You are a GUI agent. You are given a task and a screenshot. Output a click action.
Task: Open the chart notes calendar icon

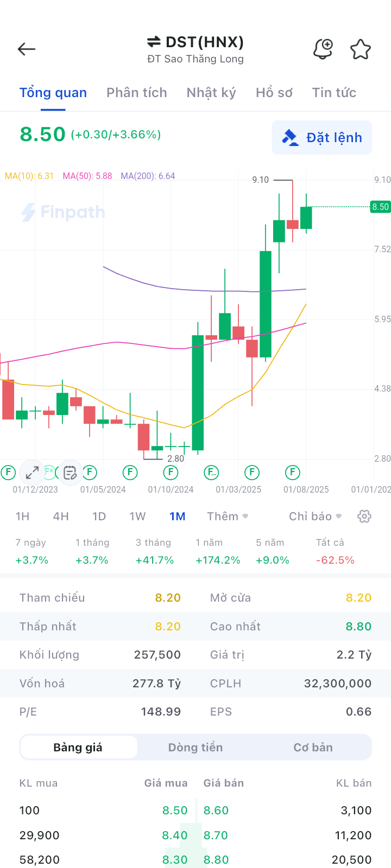pyautogui.click(x=70, y=473)
